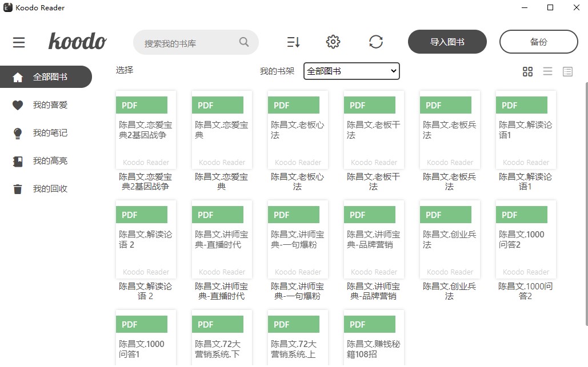The height and width of the screenshot is (367, 588).
Task: Click the lightbulb icon for 我的笔记
Action: coord(18,134)
